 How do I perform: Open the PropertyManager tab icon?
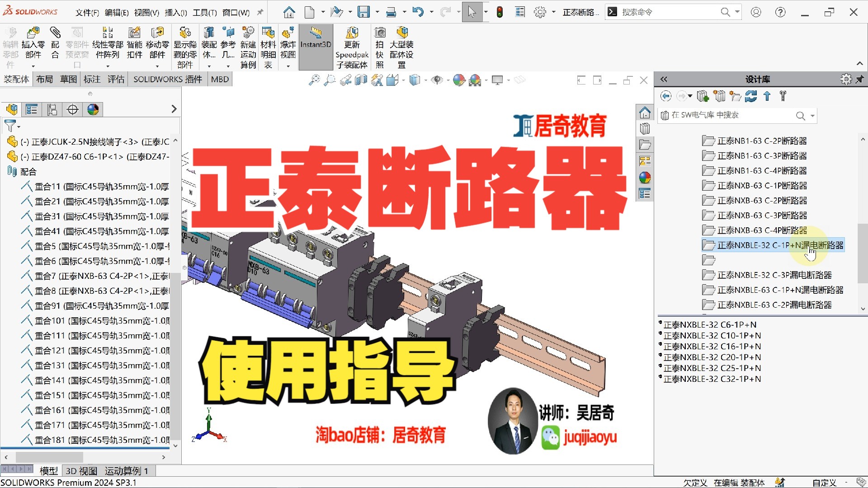(32, 109)
